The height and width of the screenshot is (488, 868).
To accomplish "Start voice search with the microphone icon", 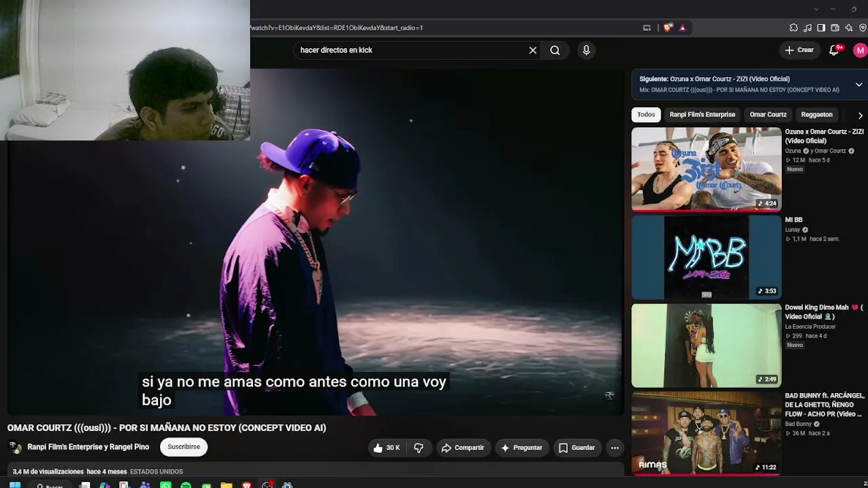I will [587, 50].
